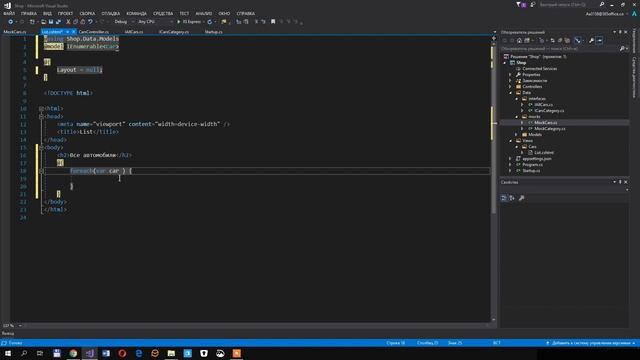
Task: Switch to the IAllCars.cs editor tab
Action: (x=134, y=32)
